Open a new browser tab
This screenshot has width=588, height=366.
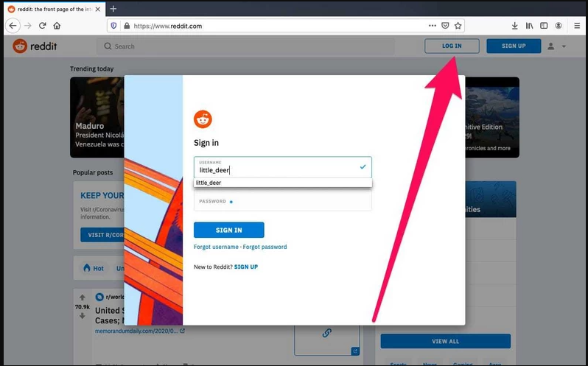point(113,8)
